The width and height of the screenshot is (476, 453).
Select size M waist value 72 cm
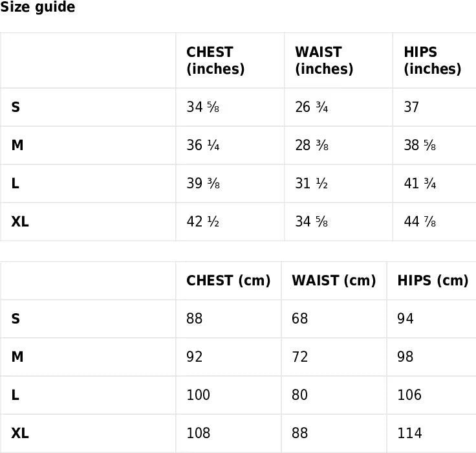pos(299,357)
